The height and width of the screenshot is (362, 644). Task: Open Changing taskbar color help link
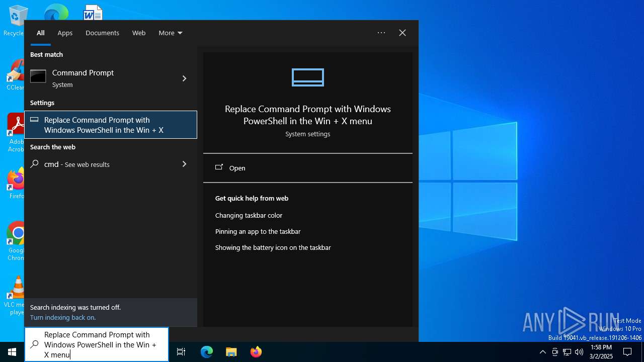tap(249, 215)
